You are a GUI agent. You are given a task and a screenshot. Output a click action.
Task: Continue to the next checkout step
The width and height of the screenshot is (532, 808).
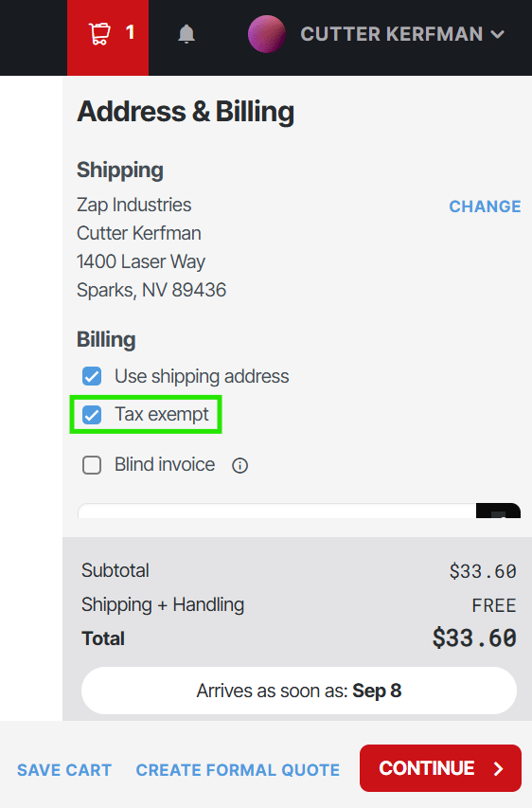[x=440, y=768]
